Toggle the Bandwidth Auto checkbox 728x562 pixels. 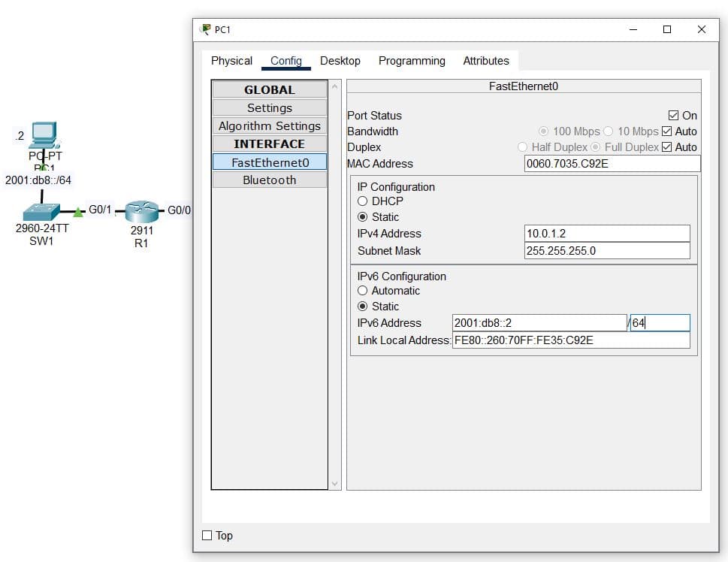pos(667,131)
